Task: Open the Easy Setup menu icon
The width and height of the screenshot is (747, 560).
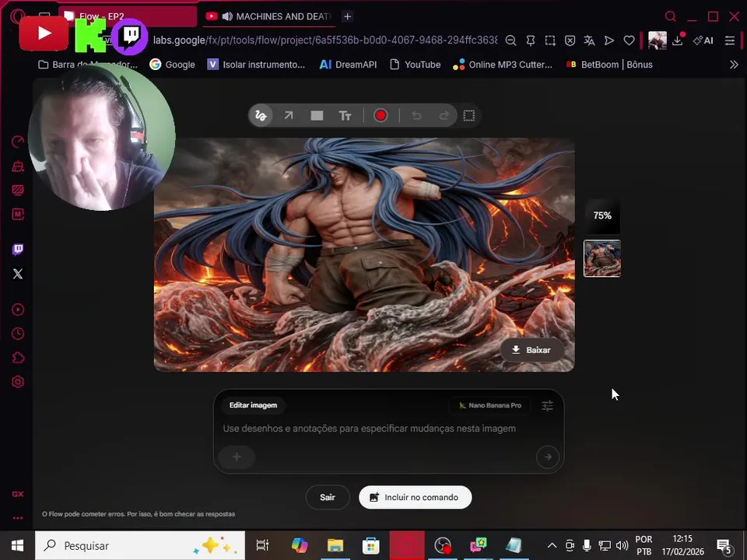Action: pyautogui.click(x=729, y=40)
